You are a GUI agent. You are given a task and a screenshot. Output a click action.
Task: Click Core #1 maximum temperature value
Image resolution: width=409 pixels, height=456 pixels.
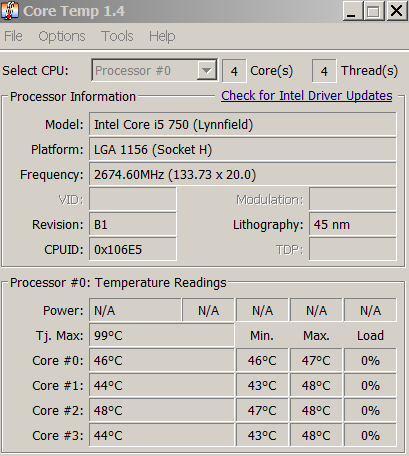click(316, 385)
